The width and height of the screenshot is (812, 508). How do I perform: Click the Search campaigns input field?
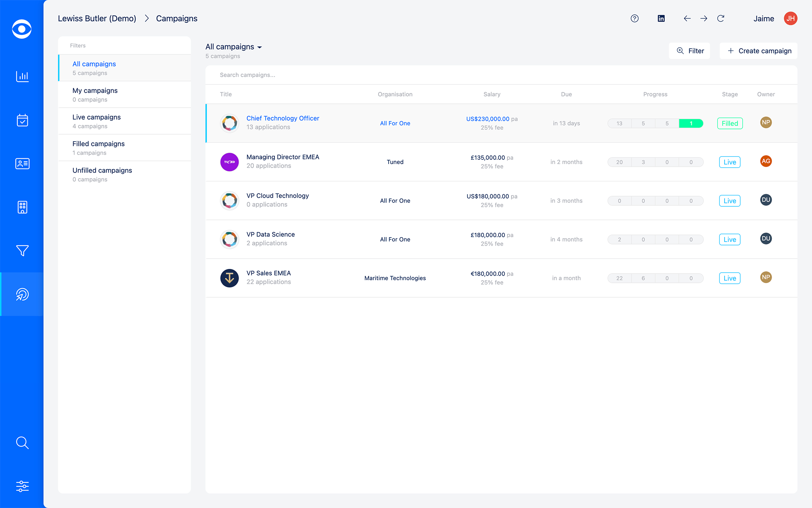click(x=348, y=75)
